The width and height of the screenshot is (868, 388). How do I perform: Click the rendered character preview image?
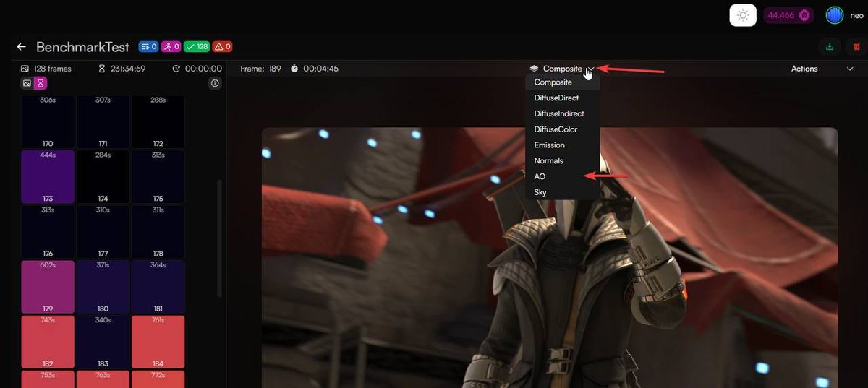coord(550,258)
